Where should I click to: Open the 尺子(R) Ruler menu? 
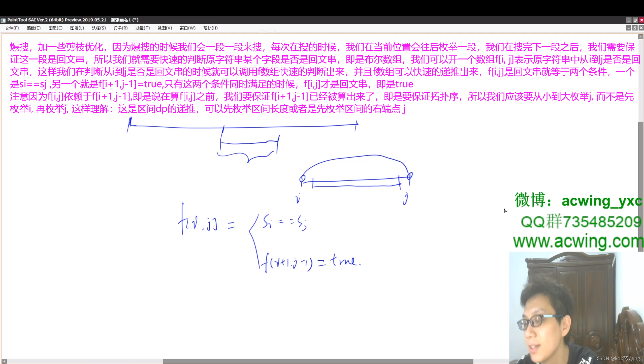pyautogui.click(x=120, y=28)
